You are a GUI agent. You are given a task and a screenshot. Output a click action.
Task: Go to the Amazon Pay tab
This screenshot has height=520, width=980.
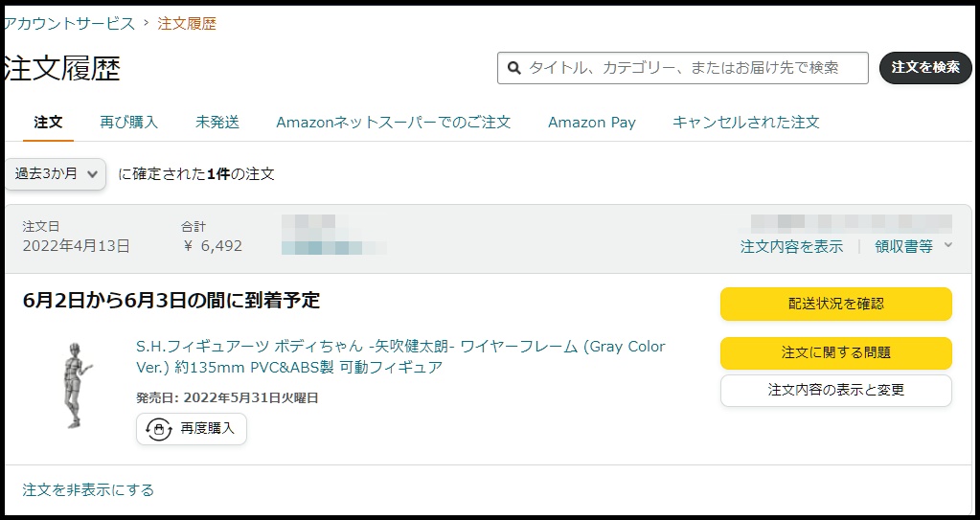(x=591, y=123)
